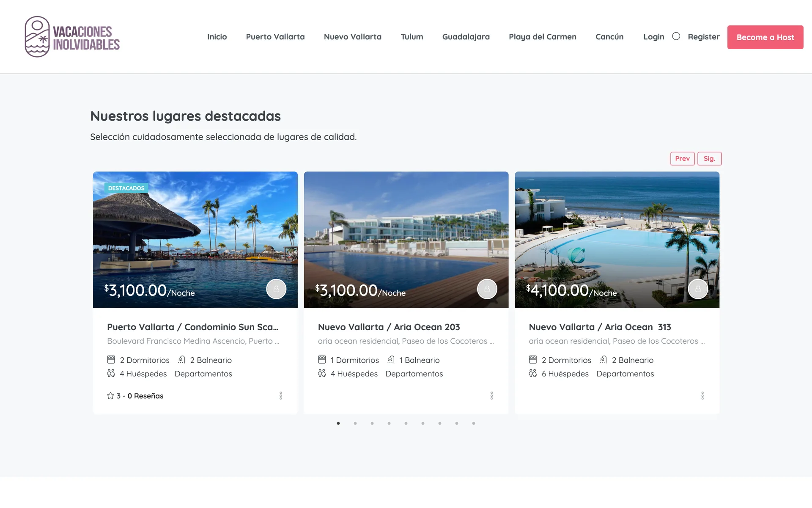This screenshot has width=812, height=508.
Task: Click the 3 - 0 Reseñas rating text
Action: pos(140,396)
